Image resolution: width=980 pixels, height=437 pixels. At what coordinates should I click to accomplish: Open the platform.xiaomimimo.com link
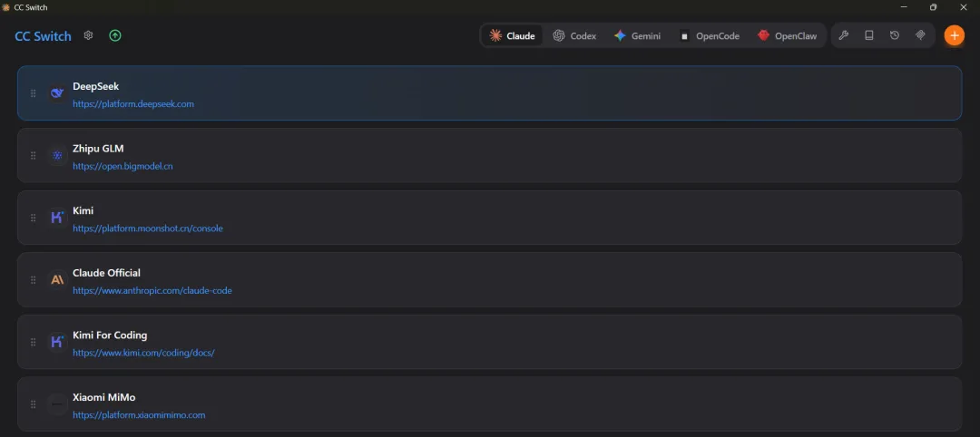point(139,415)
